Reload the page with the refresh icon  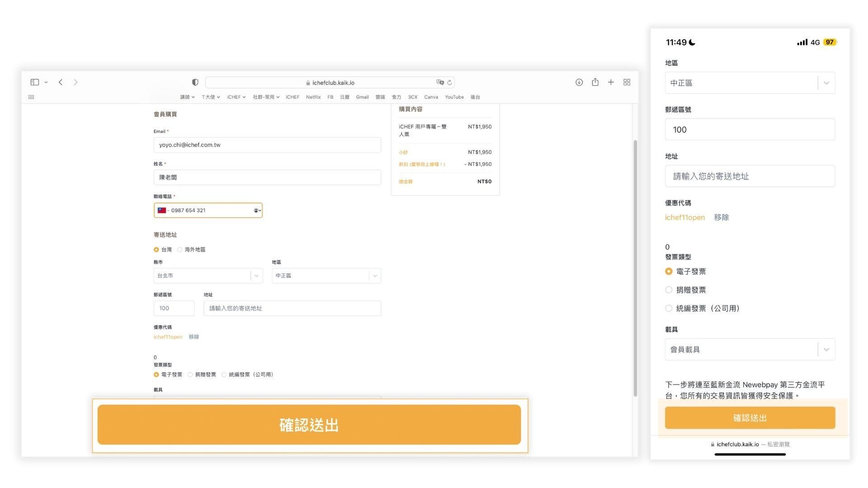[x=449, y=83]
